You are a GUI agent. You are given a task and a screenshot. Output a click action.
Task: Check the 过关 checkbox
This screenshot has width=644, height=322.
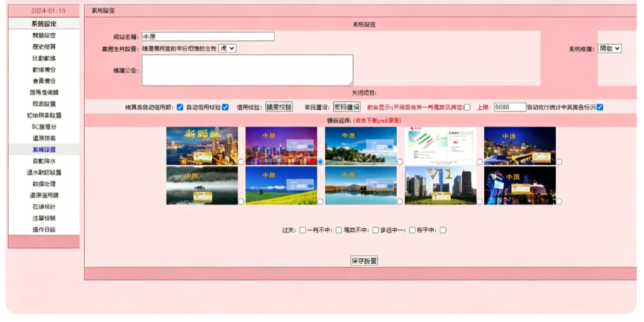[x=302, y=230]
